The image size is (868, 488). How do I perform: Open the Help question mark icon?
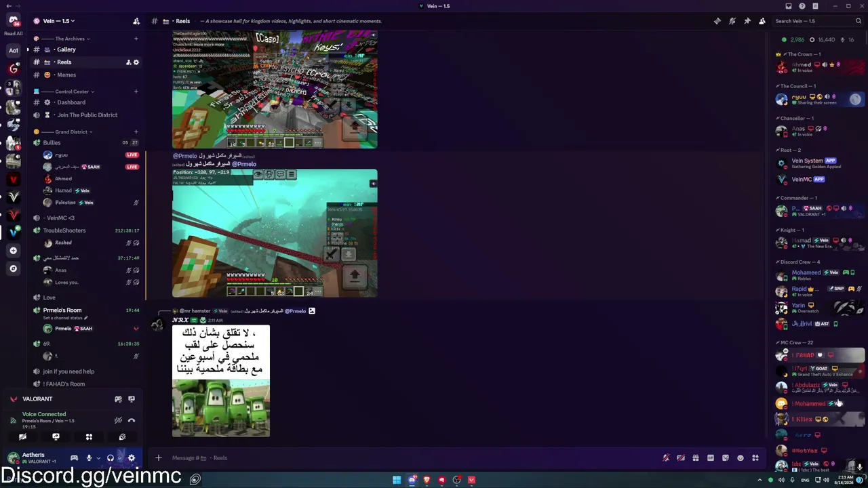click(802, 6)
